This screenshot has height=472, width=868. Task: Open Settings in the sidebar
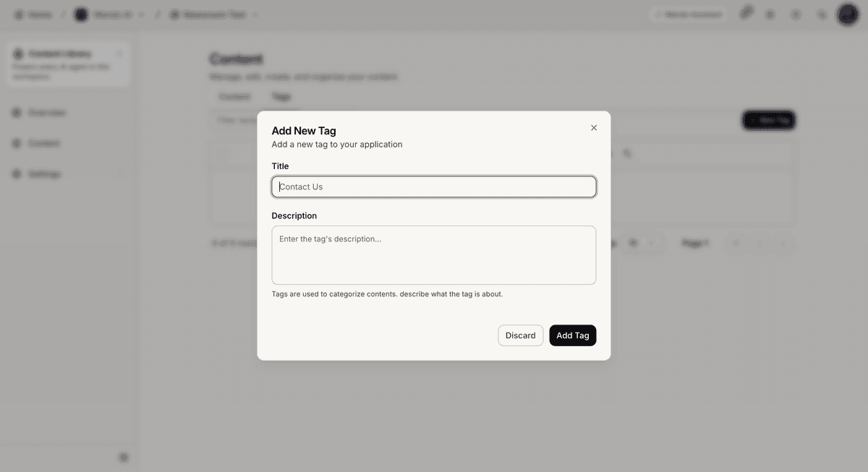[x=44, y=174]
